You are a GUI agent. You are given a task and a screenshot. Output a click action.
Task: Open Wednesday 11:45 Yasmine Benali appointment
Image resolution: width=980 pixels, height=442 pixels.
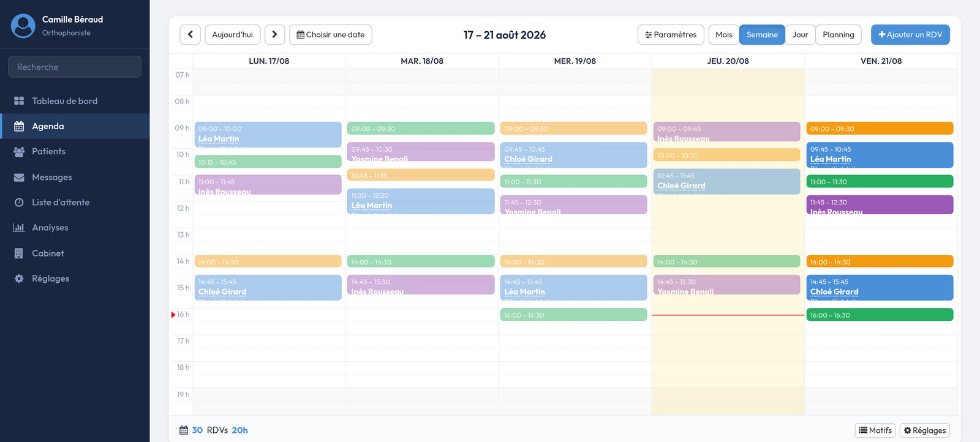pos(574,205)
